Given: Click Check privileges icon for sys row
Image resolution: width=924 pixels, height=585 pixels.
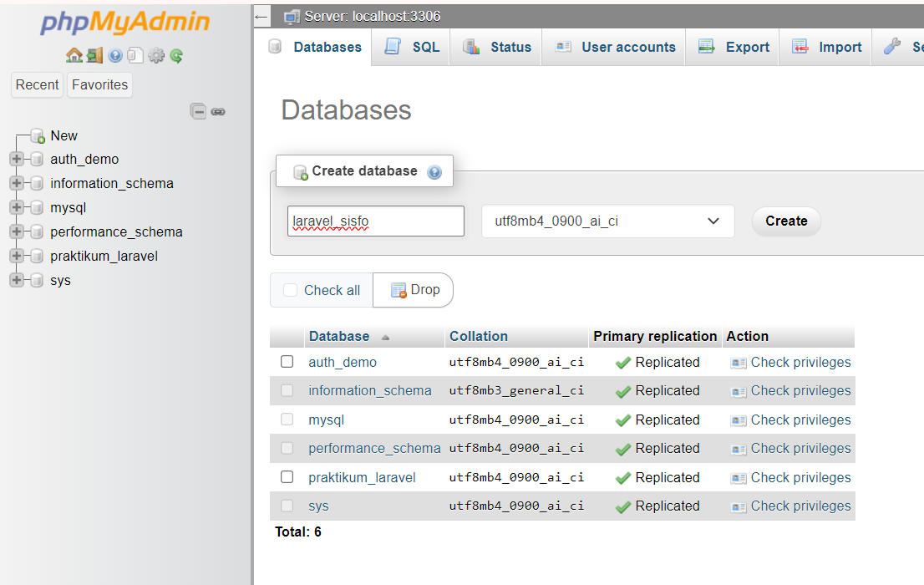Looking at the screenshot, I should point(739,507).
